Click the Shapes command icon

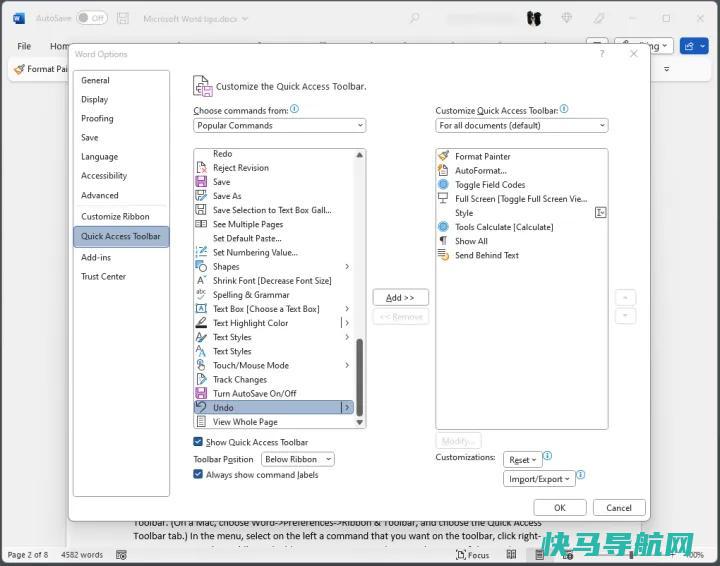pos(201,266)
